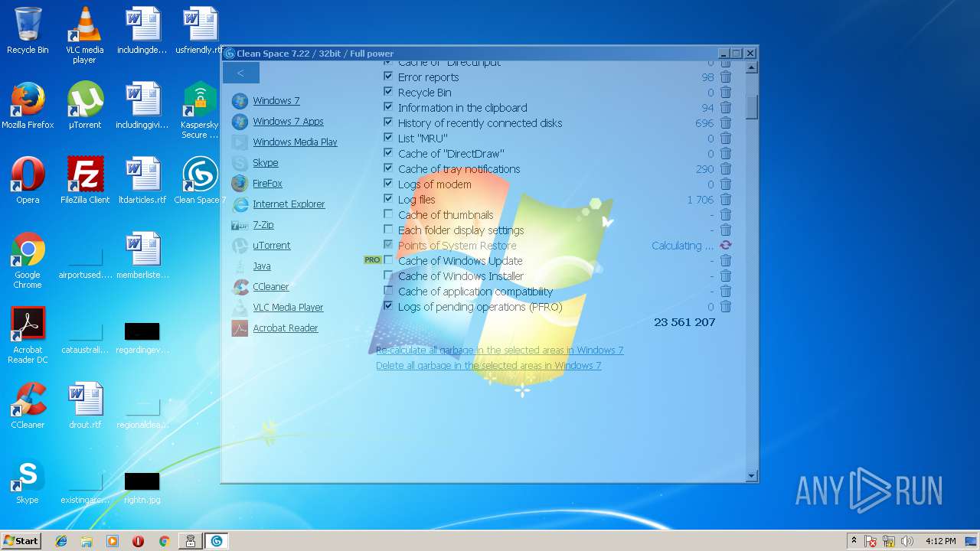This screenshot has height=551, width=980.
Task: Open the VLC Media Player sidebar link
Action: coord(288,308)
